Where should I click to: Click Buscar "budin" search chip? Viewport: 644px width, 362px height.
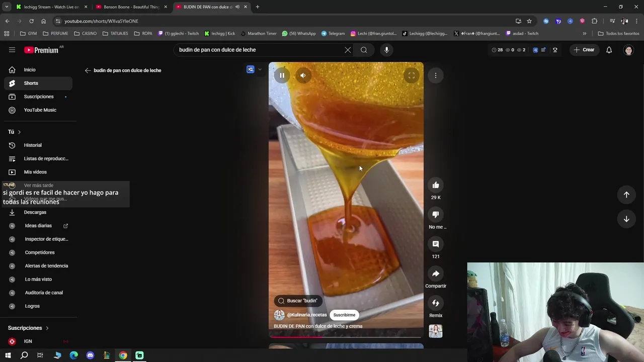click(x=298, y=301)
